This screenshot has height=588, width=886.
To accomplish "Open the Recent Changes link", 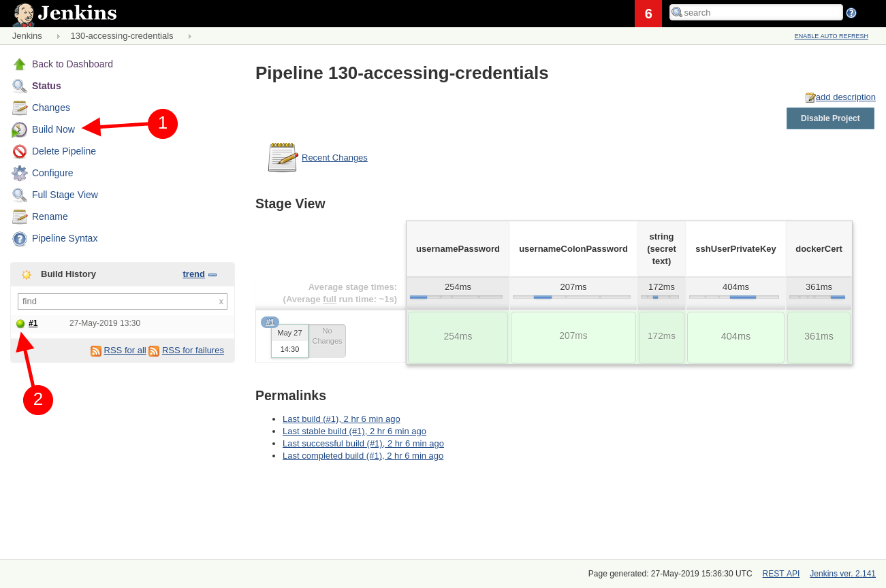I will [x=334, y=158].
